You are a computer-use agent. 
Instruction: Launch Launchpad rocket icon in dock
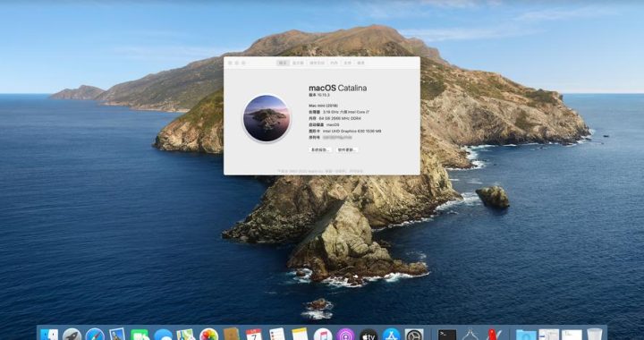(x=72, y=335)
